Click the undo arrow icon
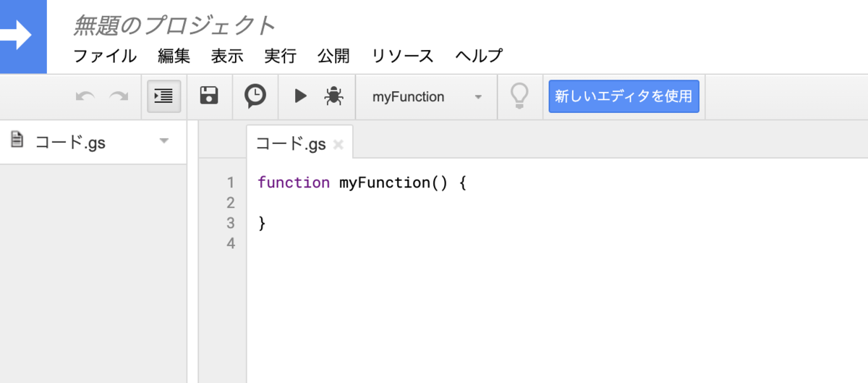This screenshot has width=868, height=383. coord(85,96)
